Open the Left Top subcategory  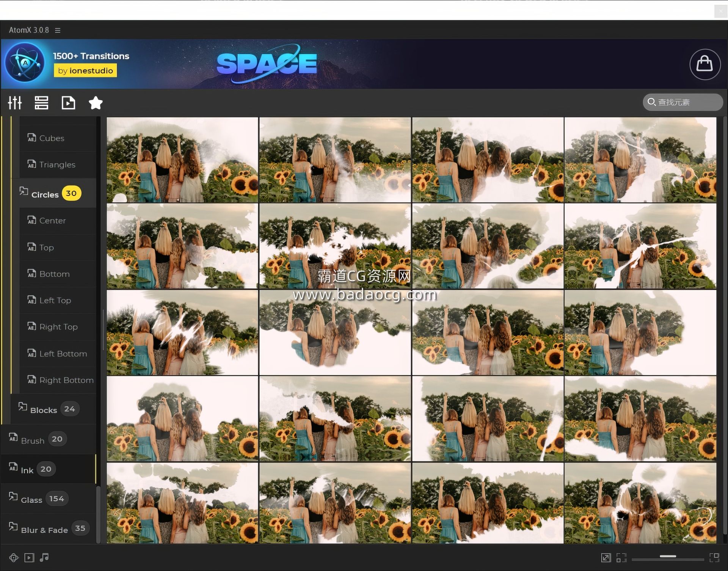(58, 300)
